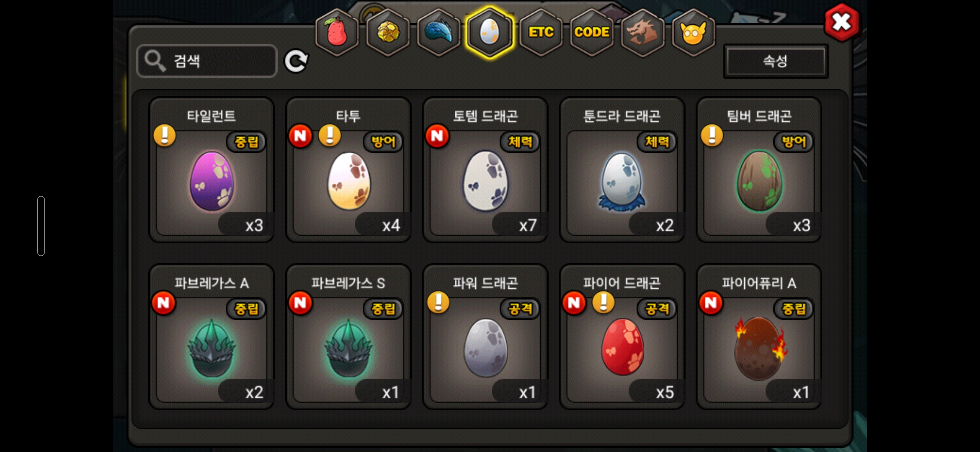Open the blue dragon scale category
Screen dimensions: 980x452
(439, 33)
